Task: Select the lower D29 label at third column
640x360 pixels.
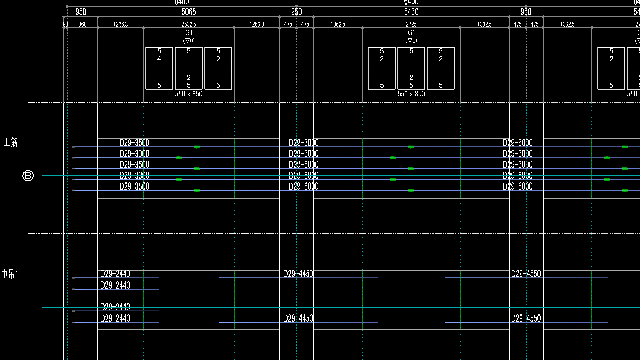Action: 527,318
